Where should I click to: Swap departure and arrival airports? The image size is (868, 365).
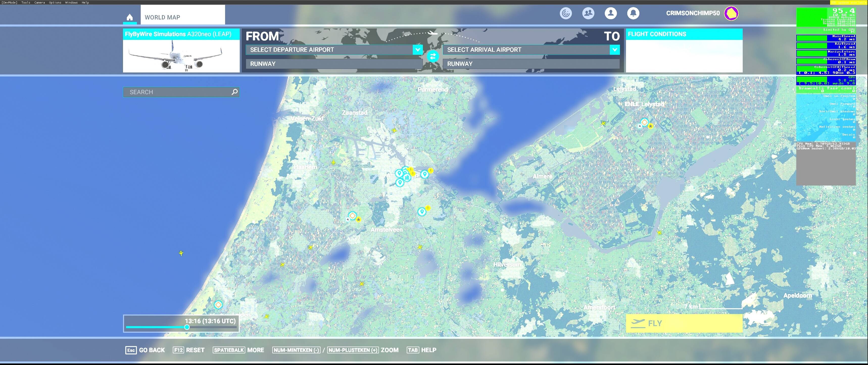[433, 56]
